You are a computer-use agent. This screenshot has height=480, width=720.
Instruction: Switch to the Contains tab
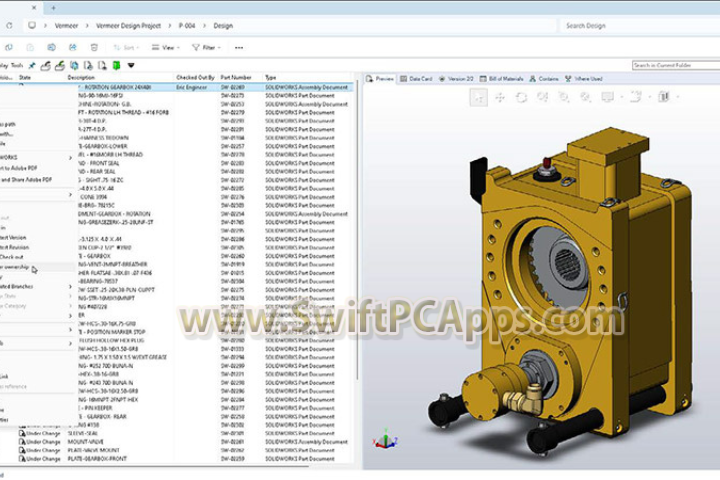click(544, 79)
